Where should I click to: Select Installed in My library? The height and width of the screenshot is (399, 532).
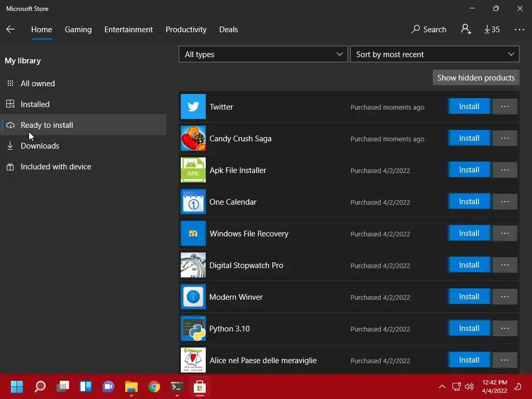pos(84,104)
